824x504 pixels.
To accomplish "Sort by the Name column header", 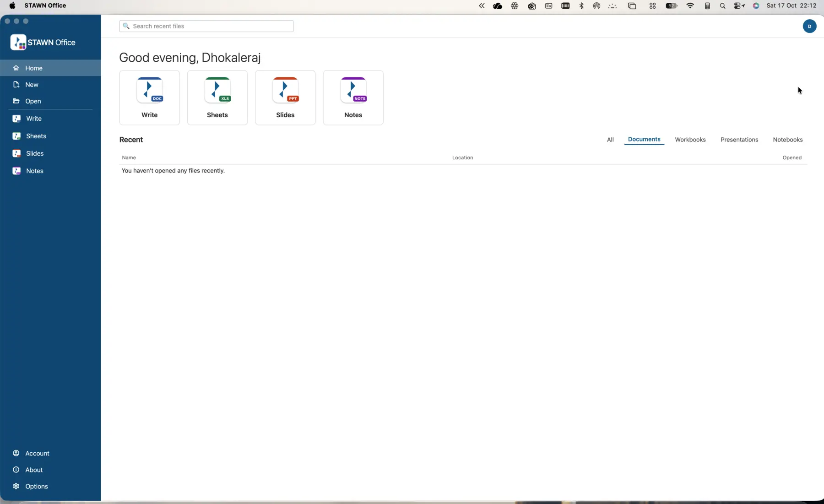I will (x=129, y=157).
